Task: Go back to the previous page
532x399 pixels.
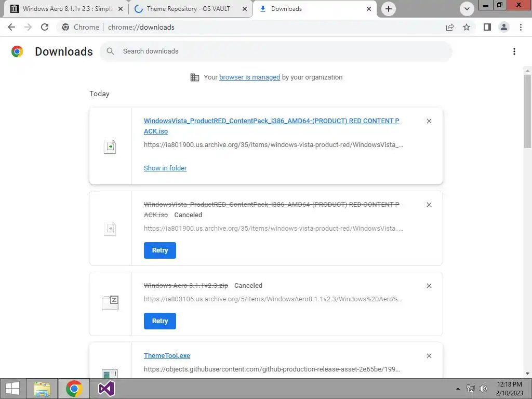Action: (x=11, y=27)
